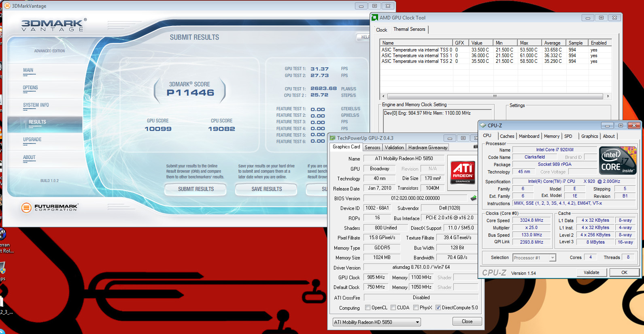Screen dimensions: 644x334
Task: Click the Driver Version field in GPU-Z
Action: [x=421, y=267]
